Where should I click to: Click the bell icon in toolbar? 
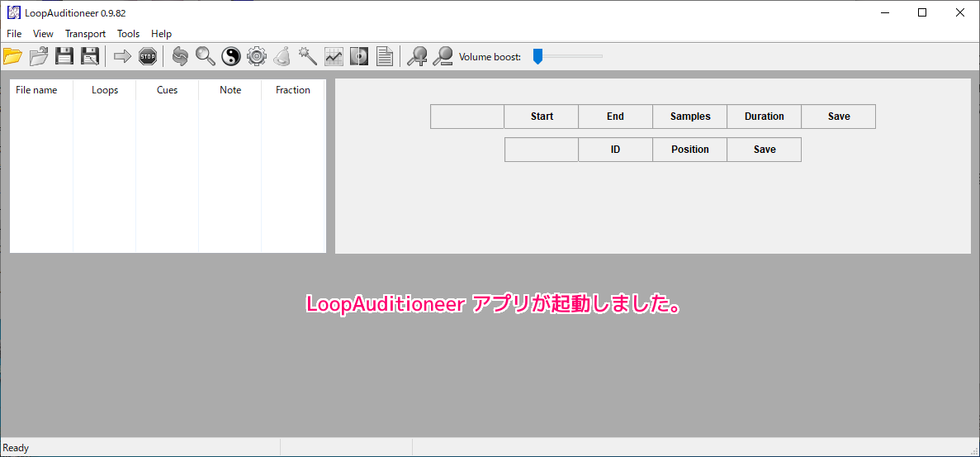pyautogui.click(x=282, y=56)
